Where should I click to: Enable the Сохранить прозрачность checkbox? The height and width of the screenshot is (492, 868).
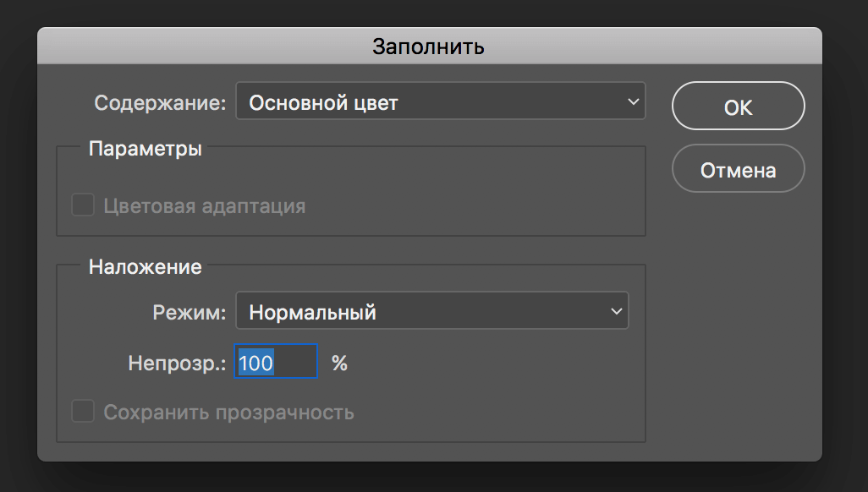[83, 413]
